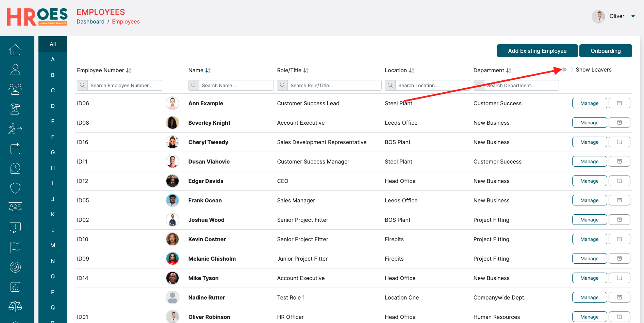
Task: Click the Search Name input field
Action: (236, 86)
